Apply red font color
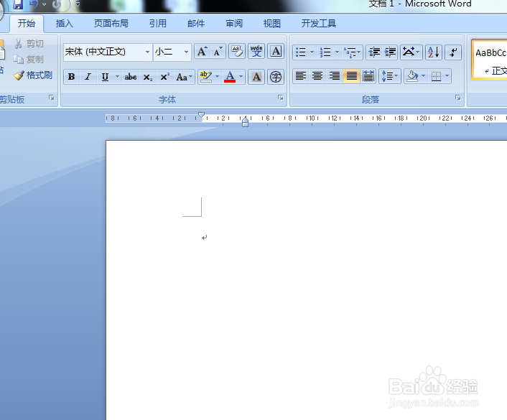This screenshot has width=507, height=420. pos(230,77)
